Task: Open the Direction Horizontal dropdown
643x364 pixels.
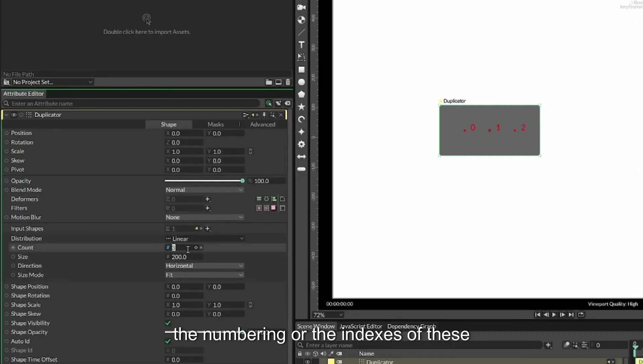Action: (204, 266)
